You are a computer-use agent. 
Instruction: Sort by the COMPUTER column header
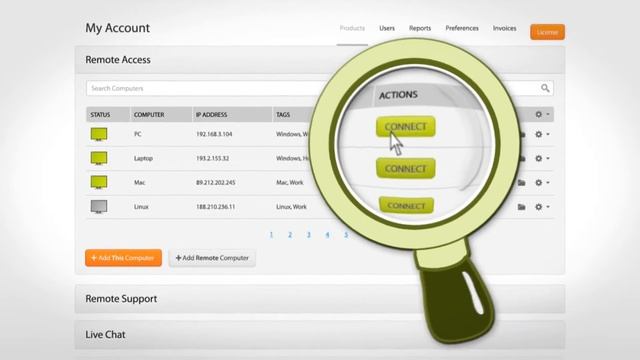pos(149,115)
